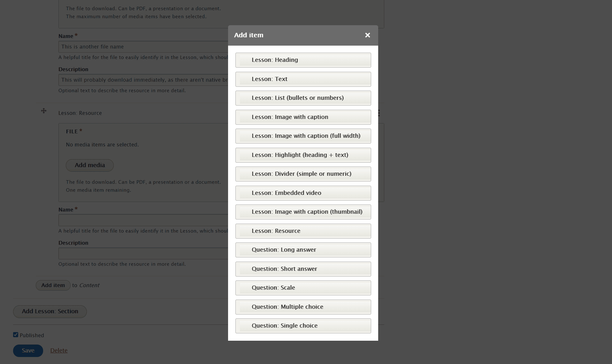Close the Add item dialog
The image size is (612, 364).
click(x=367, y=35)
